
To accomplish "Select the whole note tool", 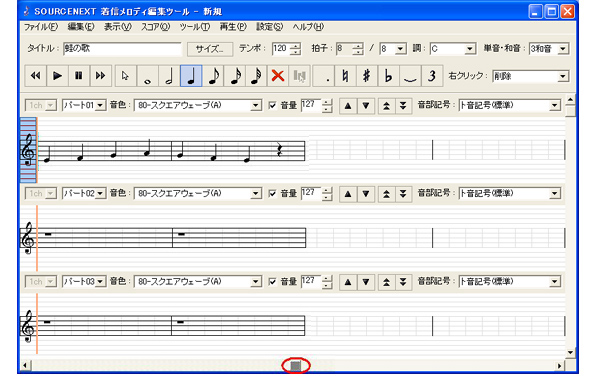I will point(147,76).
